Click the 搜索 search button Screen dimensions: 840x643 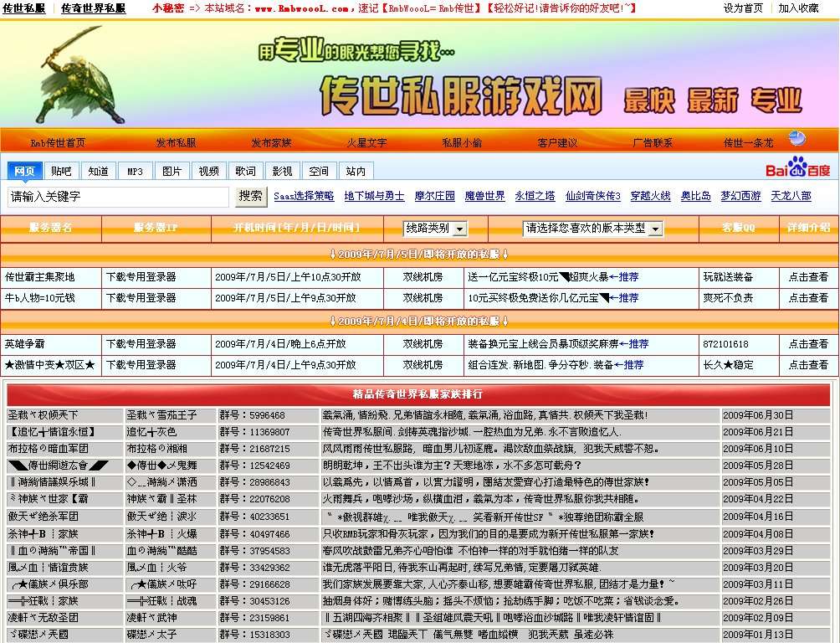click(253, 197)
